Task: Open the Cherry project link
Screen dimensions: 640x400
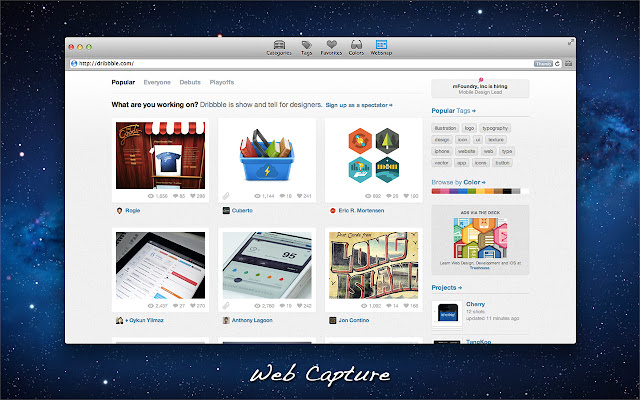Action: pyautogui.click(x=476, y=304)
